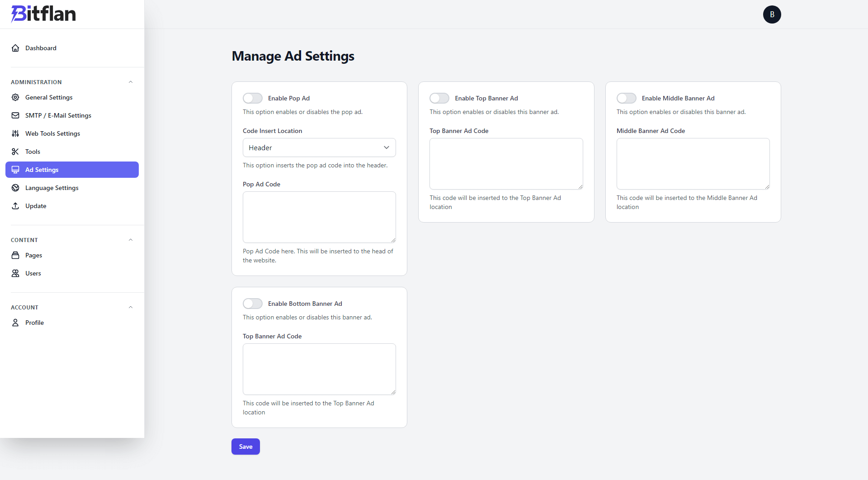Open SMTP / E-Mail Settings envelope icon
Image resolution: width=868 pixels, height=480 pixels.
[x=15, y=115]
